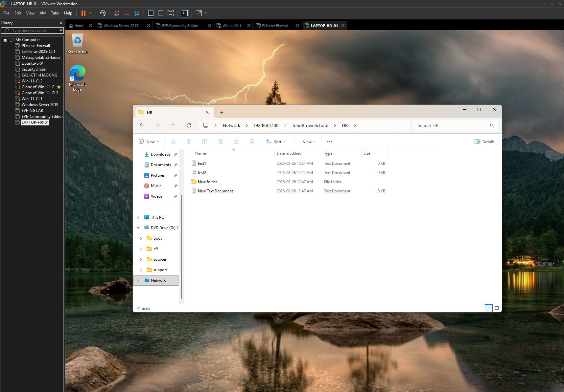This screenshot has width=564, height=392.
Task: Switch to the PfSense-Firewall tab
Action: (275, 26)
